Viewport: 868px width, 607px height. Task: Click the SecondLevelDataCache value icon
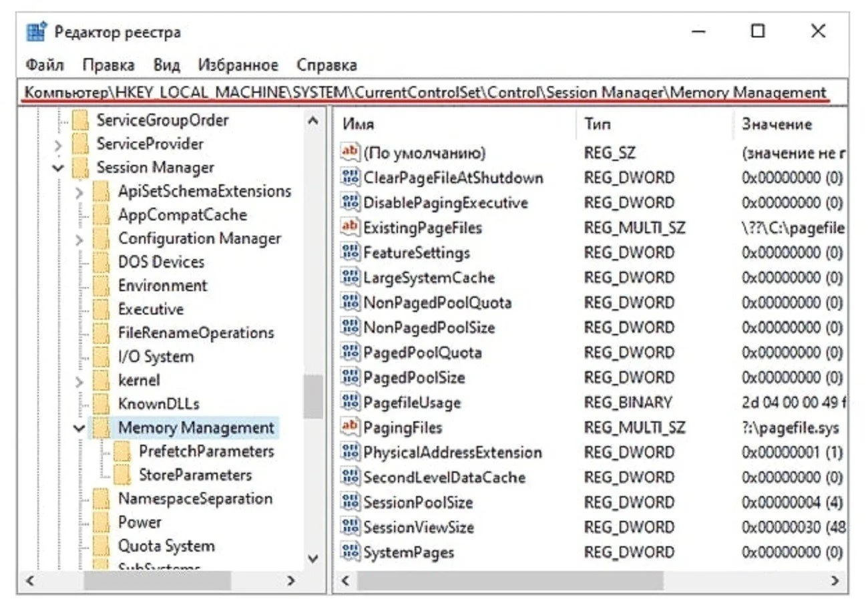pos(350,477)
